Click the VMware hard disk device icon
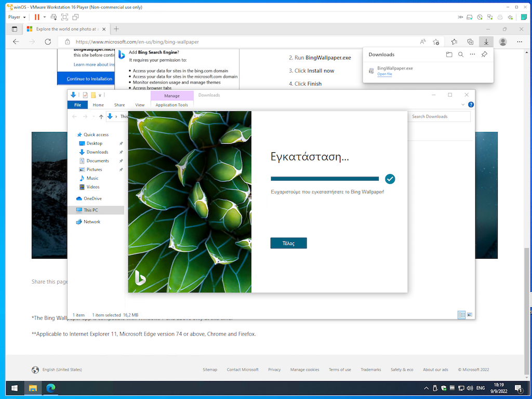The image size is (532, 399). tap(470, 17)
